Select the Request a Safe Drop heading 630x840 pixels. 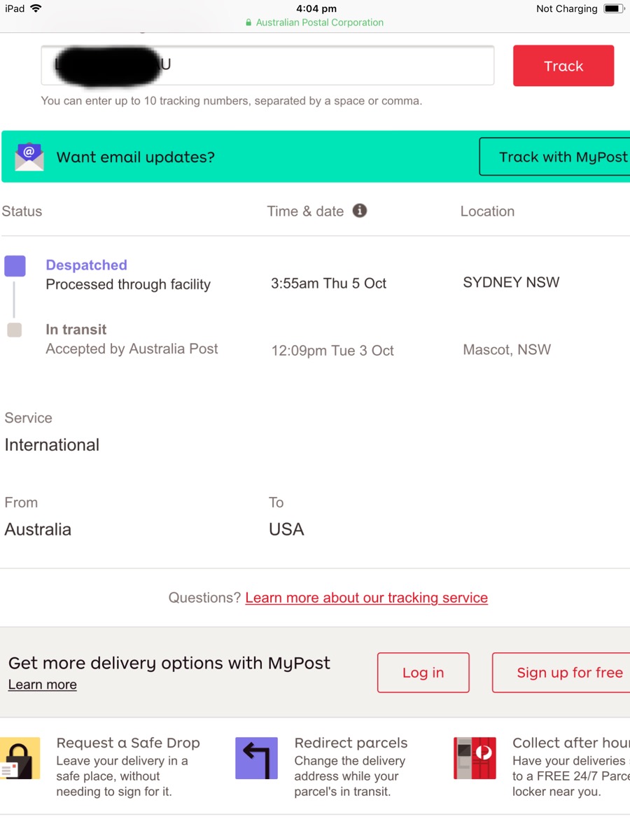click(128, 743)
